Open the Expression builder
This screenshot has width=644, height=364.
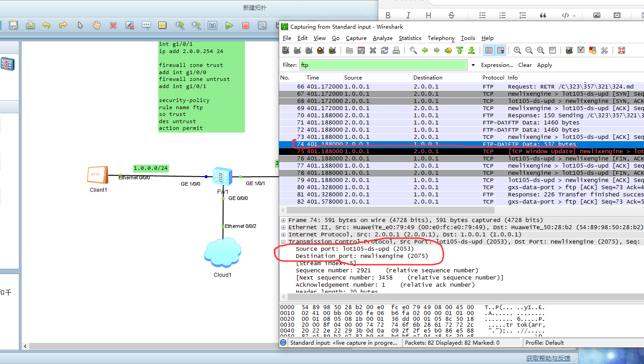497,65
